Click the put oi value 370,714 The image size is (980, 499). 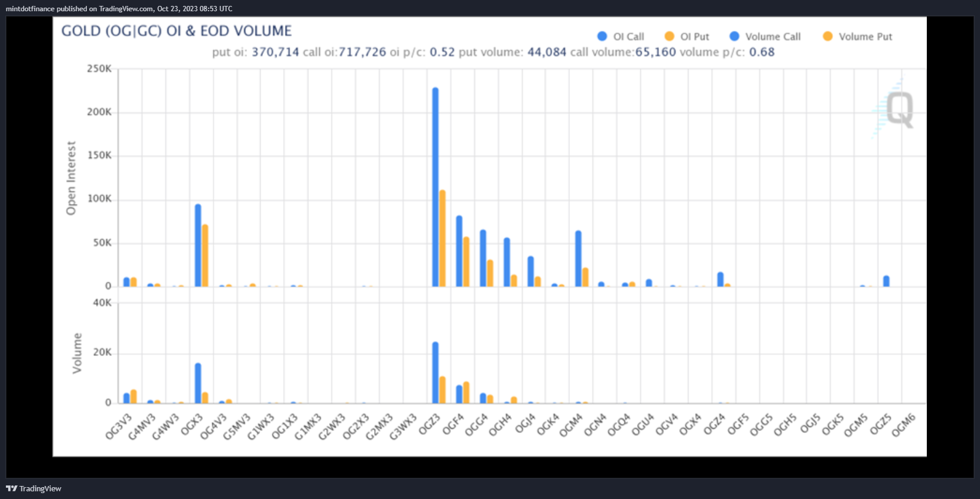coord(275,52)
